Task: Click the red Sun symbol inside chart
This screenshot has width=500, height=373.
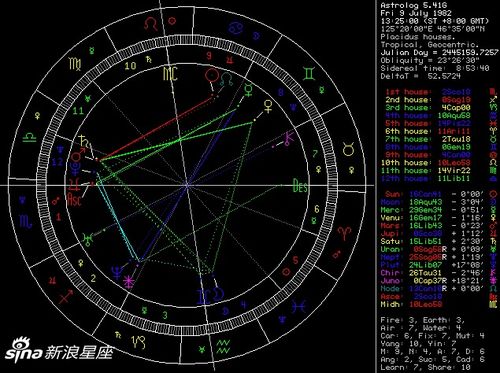Action: click(211, 76)
